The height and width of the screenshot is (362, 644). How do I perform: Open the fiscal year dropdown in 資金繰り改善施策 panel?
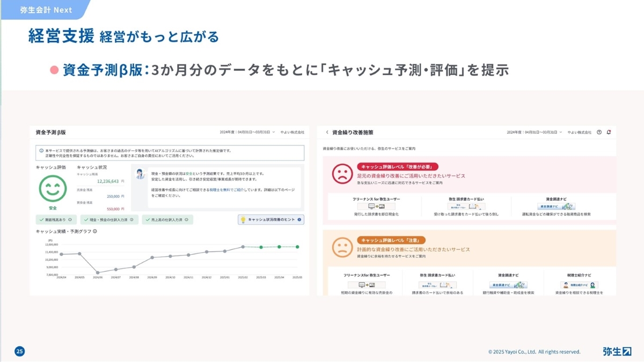(535, 132)
